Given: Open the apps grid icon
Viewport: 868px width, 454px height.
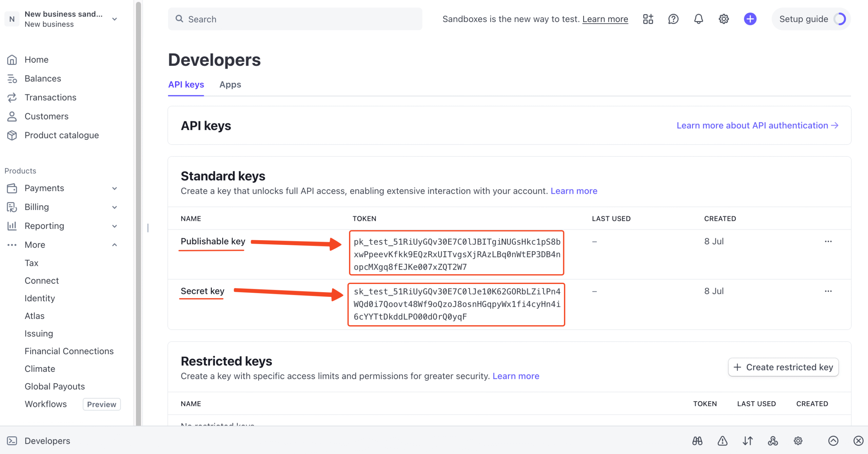Looking at the screenshot, I should (x=648, y=19).
